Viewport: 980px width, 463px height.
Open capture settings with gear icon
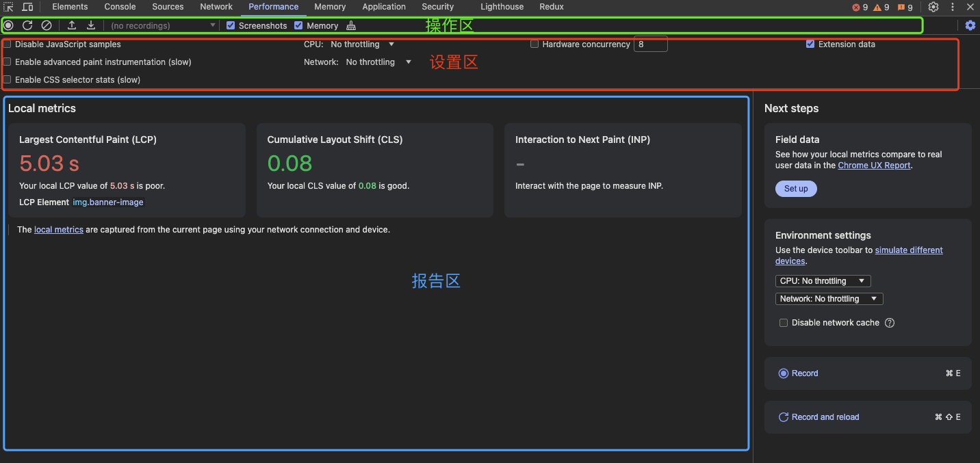coord(970,25)
